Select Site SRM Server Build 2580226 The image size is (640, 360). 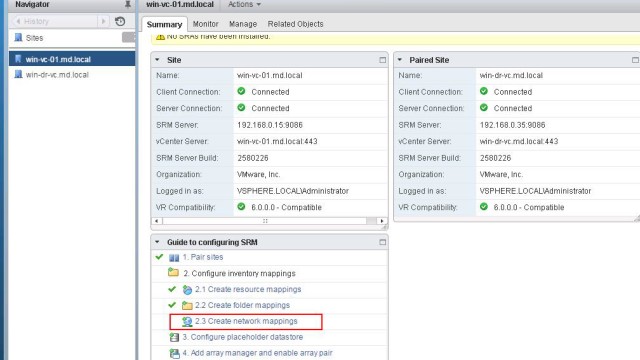(253, 158)
